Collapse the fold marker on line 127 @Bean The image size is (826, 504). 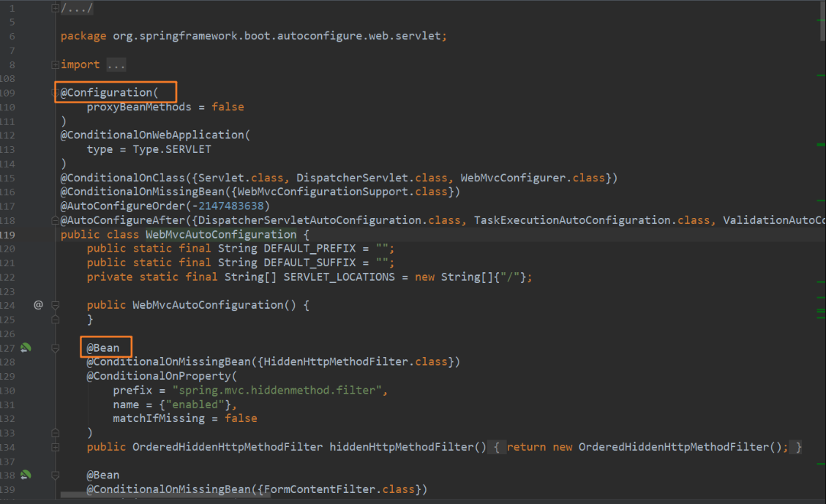[56, 348]
